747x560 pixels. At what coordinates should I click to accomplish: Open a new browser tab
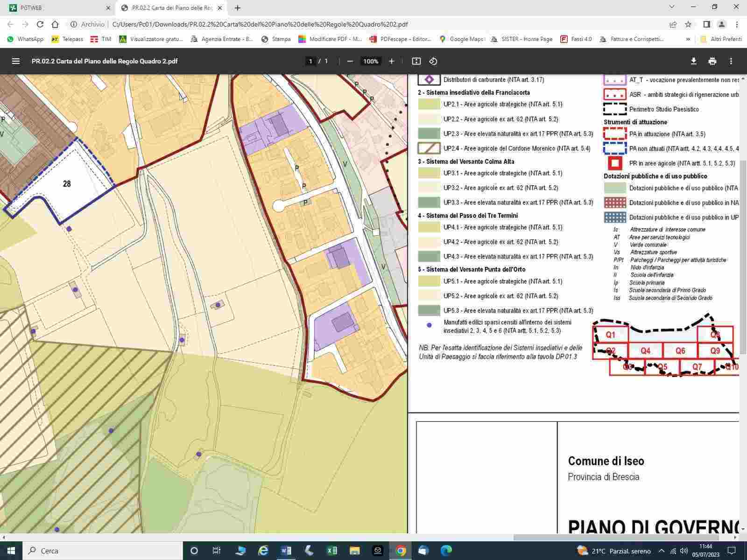click(238, 8)
